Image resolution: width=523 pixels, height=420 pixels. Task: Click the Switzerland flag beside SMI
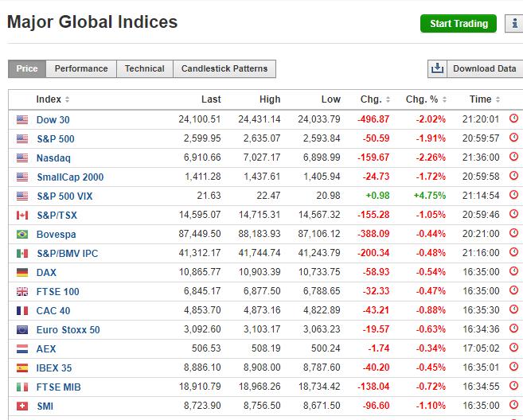pos(21,406)
